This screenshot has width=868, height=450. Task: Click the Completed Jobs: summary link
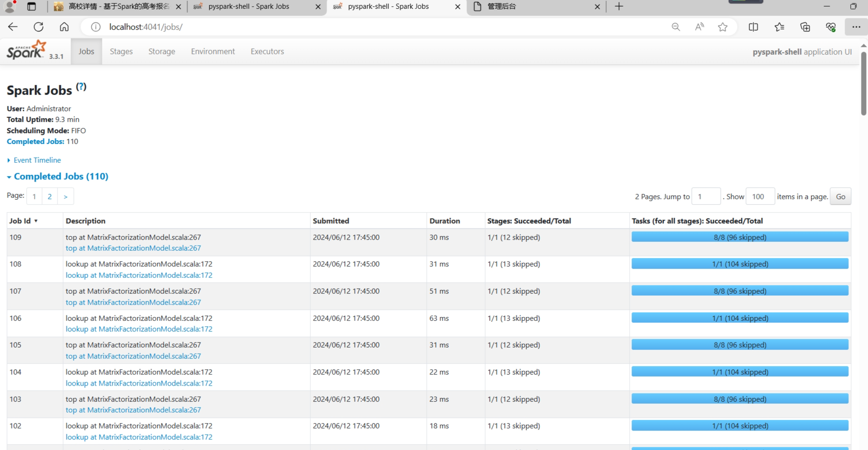pyautogui.click(x=36, y=141)
